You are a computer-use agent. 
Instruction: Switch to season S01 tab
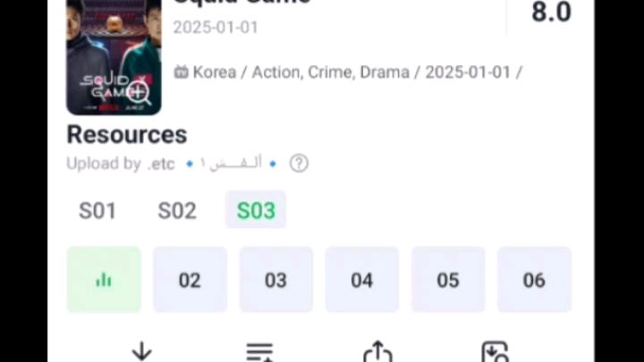(x=97, y=211)
